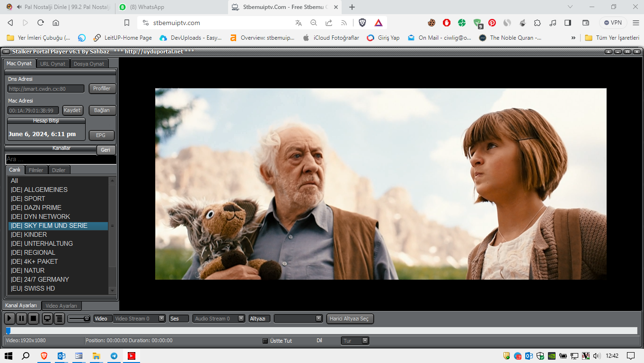Open the extensions puzzle-piece icon
The width and height of the screenshot is (644, 363).
point(538,23)
